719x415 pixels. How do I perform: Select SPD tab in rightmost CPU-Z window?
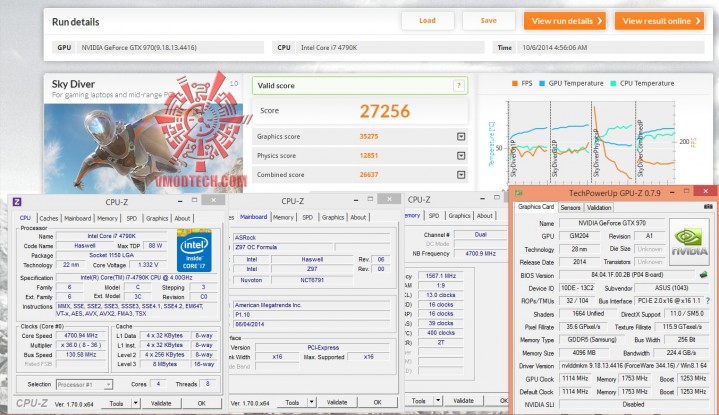[434, 216]
